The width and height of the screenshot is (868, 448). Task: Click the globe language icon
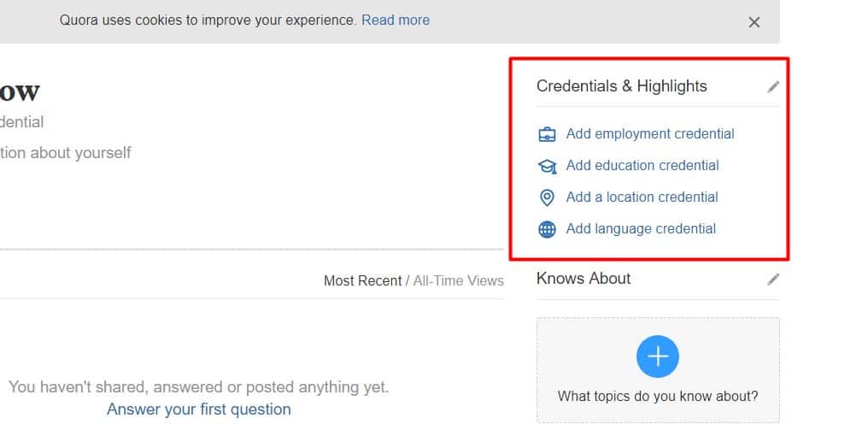[x=547, y=229]
